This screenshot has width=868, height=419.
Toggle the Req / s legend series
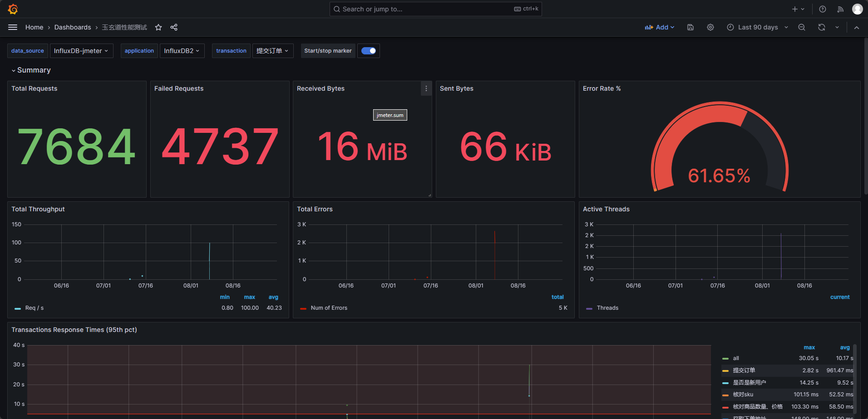[34, 308]
